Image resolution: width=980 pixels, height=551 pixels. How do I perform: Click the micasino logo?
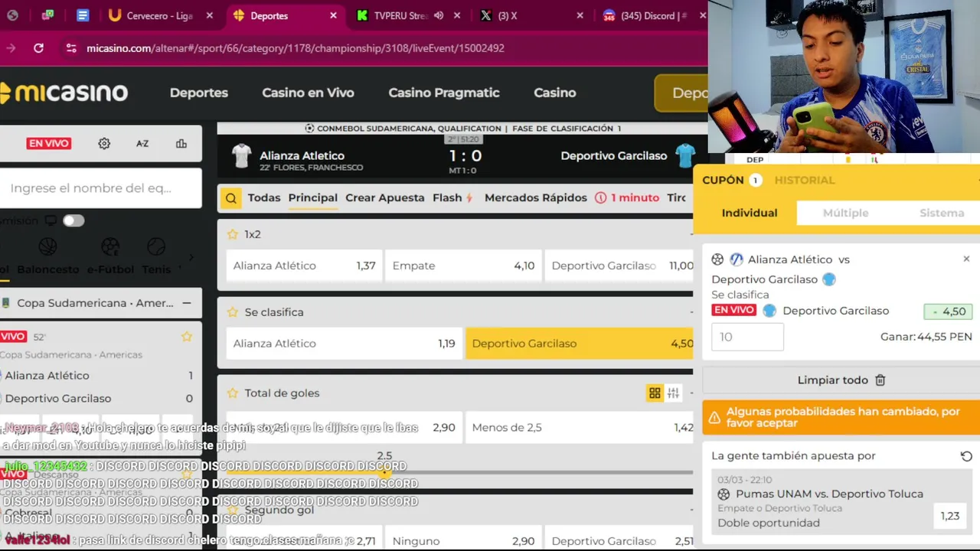point(64,93)
